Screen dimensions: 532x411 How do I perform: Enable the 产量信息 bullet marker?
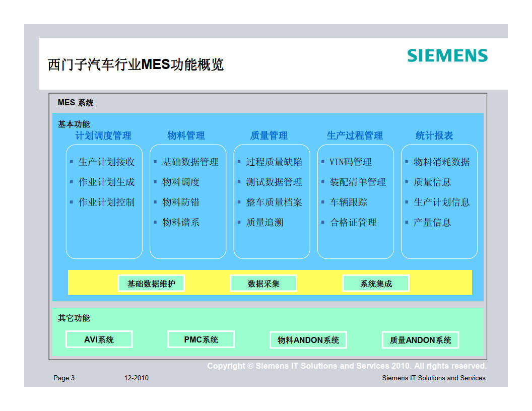407,222
